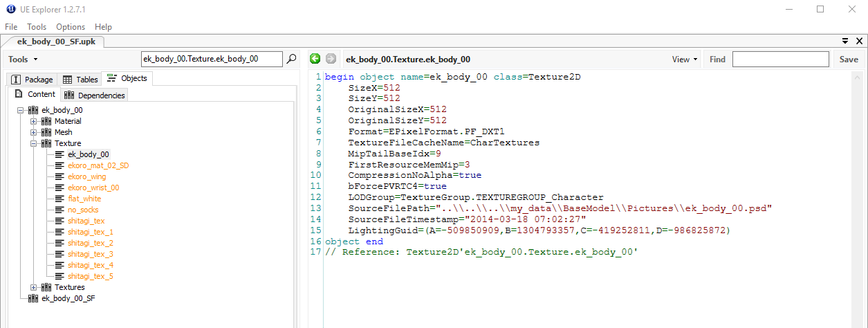Select shitagi_tex item
Screen dimensions: 868x328
tap(86, 221)
